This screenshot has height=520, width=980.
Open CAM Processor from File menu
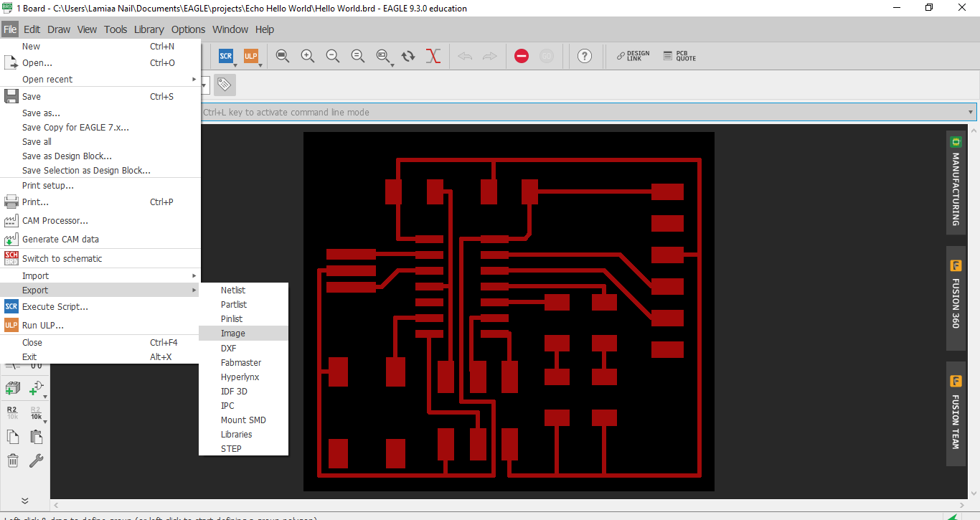[100, 220]
